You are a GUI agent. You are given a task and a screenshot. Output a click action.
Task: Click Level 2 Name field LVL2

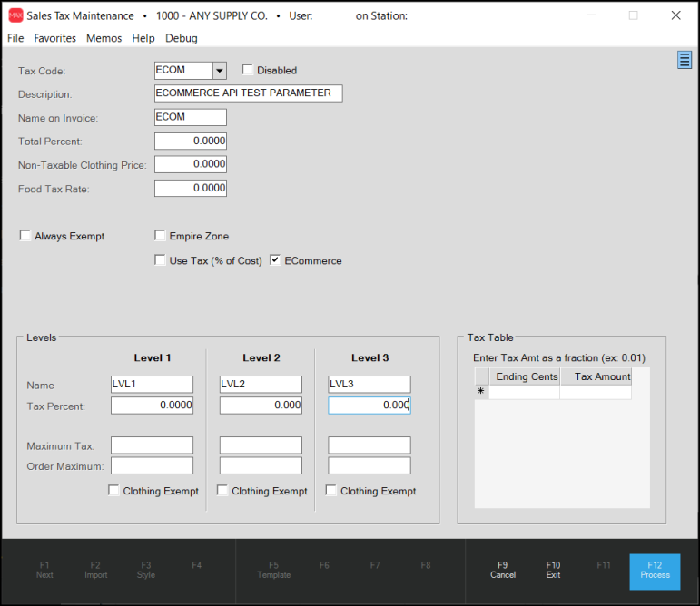261,384
